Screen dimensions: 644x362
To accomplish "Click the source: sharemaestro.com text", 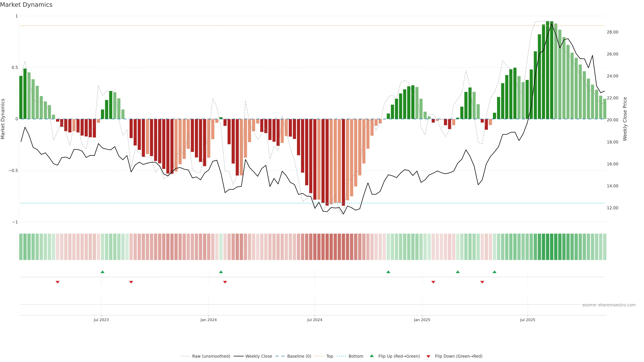I will (609, 305).
